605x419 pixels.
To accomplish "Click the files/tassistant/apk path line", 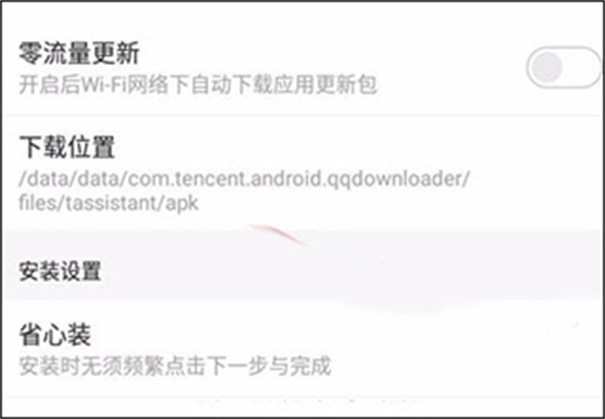I will tap(108, 203).
